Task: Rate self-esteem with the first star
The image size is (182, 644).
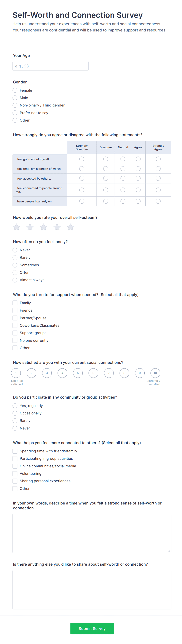Action: tap(16, 227)
